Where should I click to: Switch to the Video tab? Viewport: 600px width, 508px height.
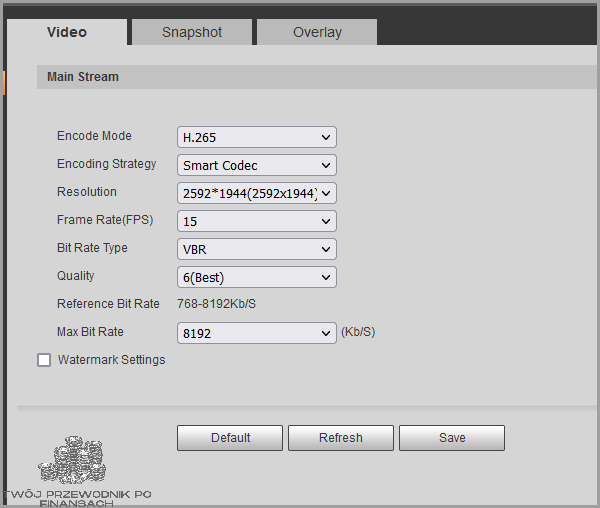67,32
